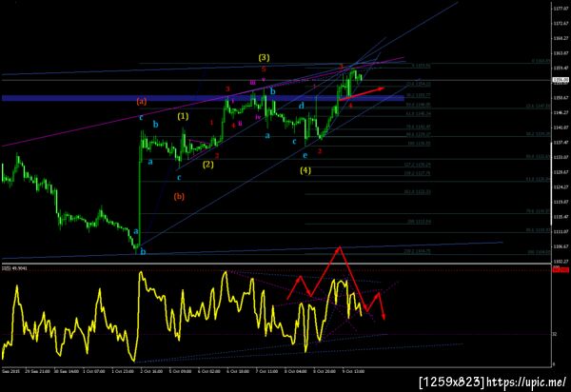The width and height of the screenshot is (571, 392).
Task: Click the '1 Oct 07:00' time label
Action: pos(94,372)
